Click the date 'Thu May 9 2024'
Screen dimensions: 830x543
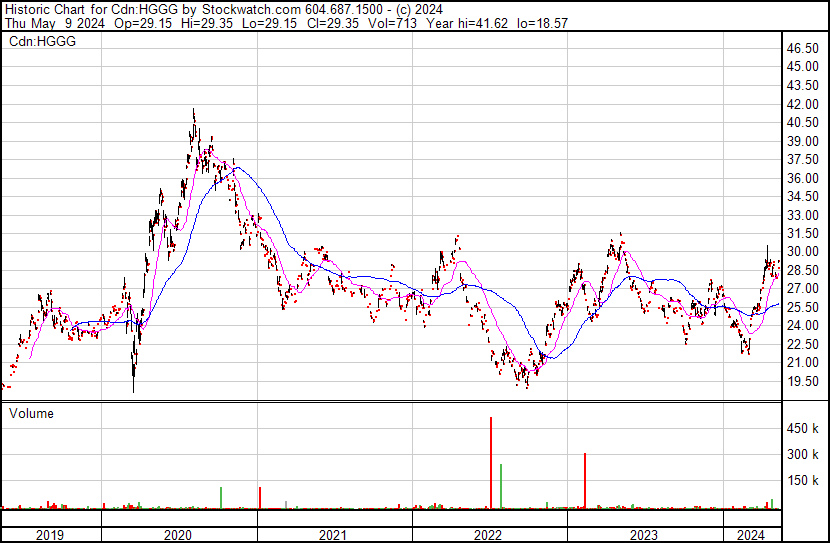55,23
